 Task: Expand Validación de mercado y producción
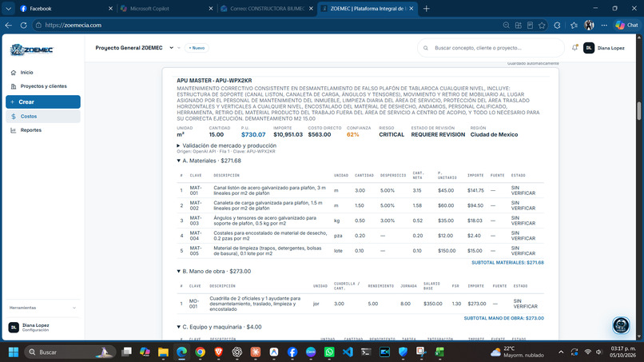[227, 145]
